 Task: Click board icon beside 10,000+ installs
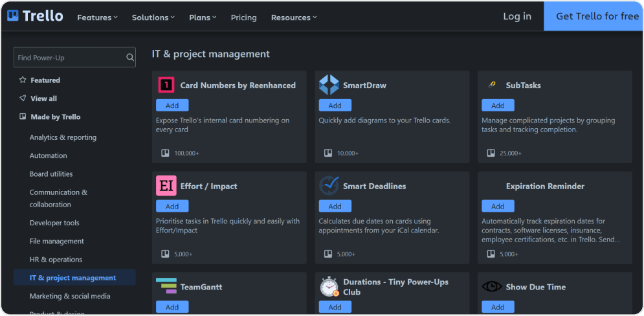pos(328,153)
